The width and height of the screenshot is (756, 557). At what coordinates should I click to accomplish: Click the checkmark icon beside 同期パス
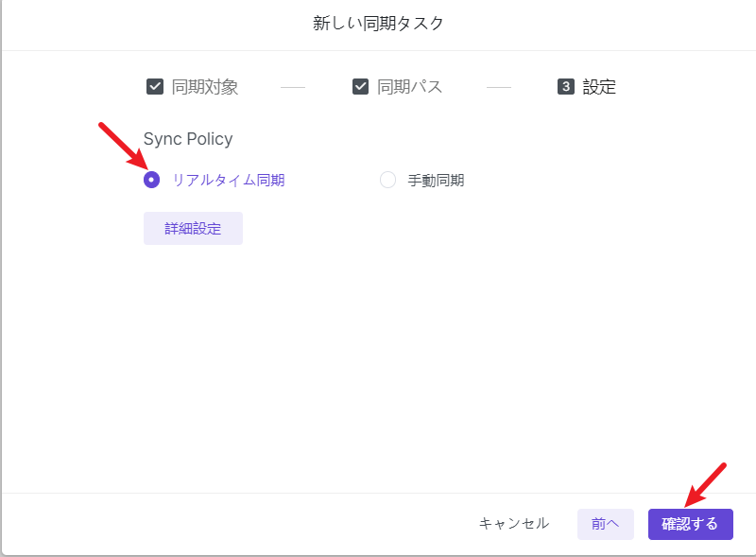(x=360, y=87)
